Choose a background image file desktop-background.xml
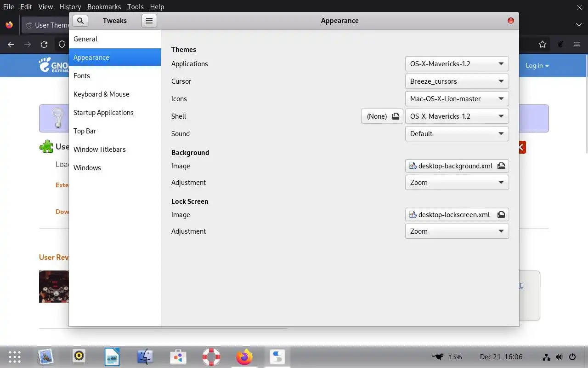The height and width of the screenshot is (368, 588). click(x=457, y=166)
